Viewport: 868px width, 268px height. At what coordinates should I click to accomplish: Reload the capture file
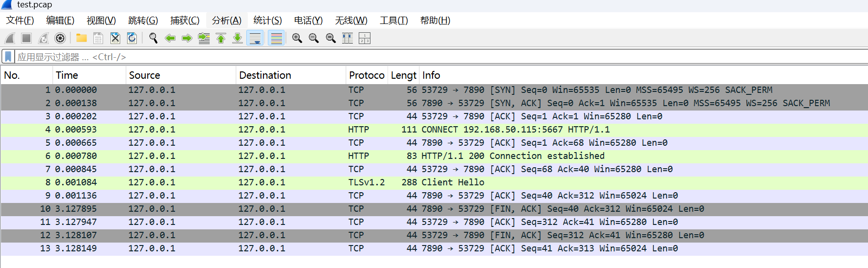[132, 38]
